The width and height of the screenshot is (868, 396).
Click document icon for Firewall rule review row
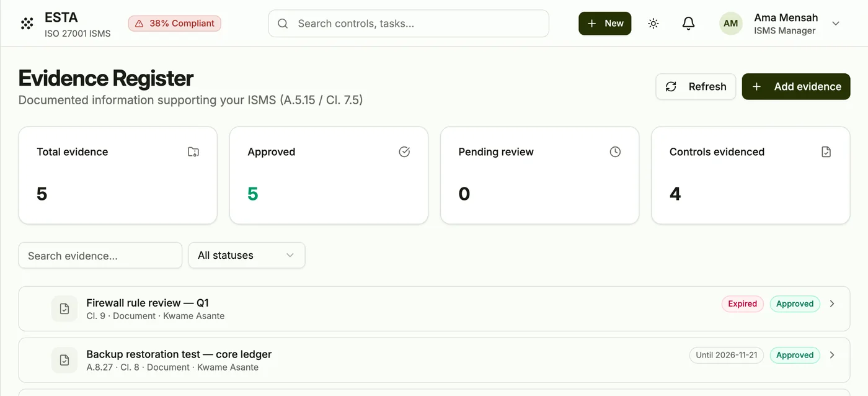point(64,308)
